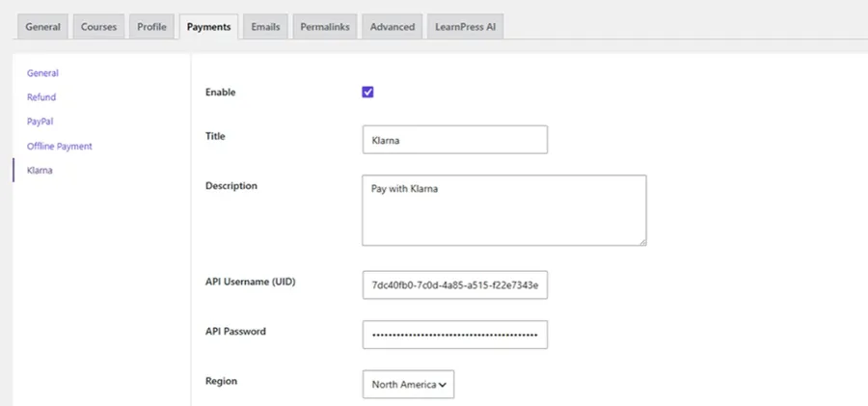This screenshot has height=406, width=868.
Task: Open the Courses tab
Action: coord(98,27)
